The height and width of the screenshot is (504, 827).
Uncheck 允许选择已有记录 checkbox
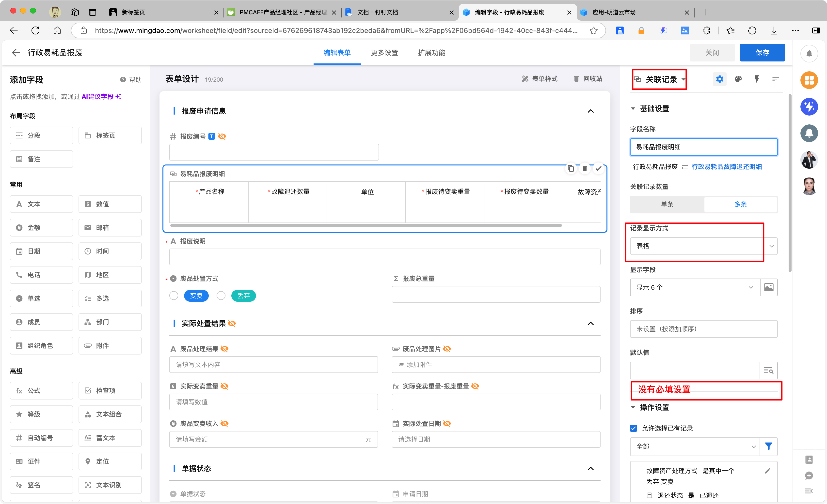pyautogui.click(x=633, y=428)
